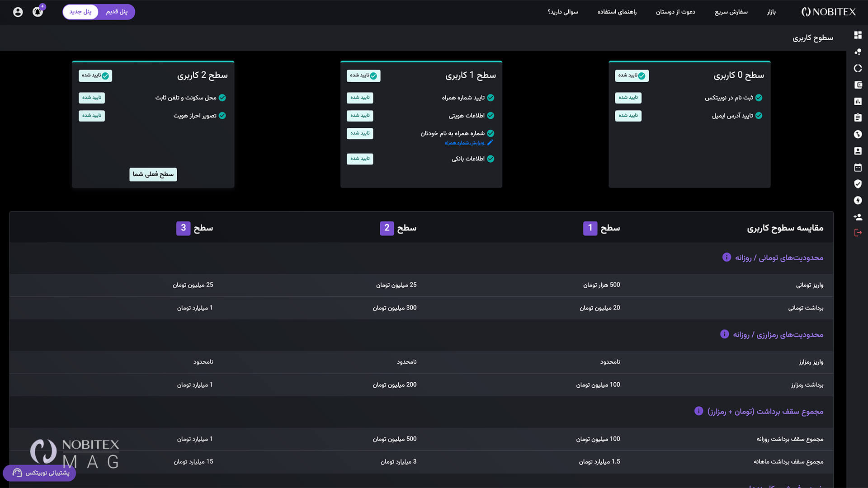This screenshot has height=488, width=868.
Task: Open the wallet icon in sidebar
Action: click(858, 85)
